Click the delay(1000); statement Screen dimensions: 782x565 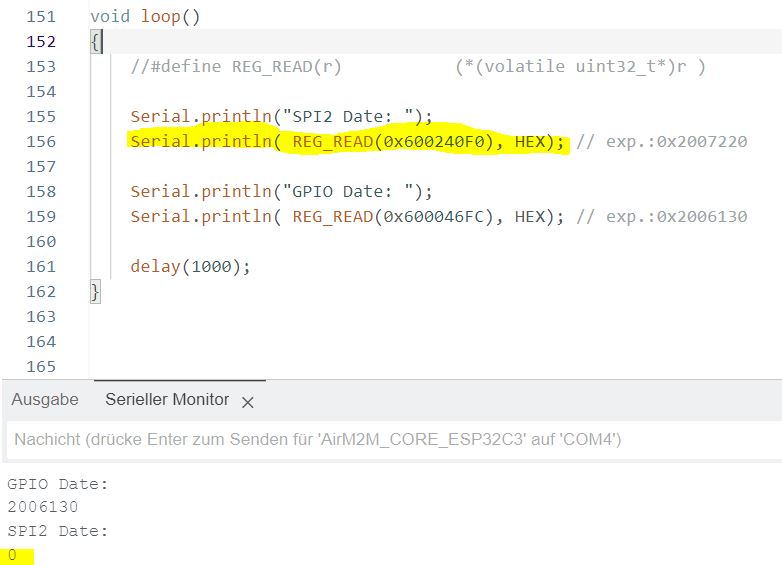pyautogui.click(x=190, y=266)
